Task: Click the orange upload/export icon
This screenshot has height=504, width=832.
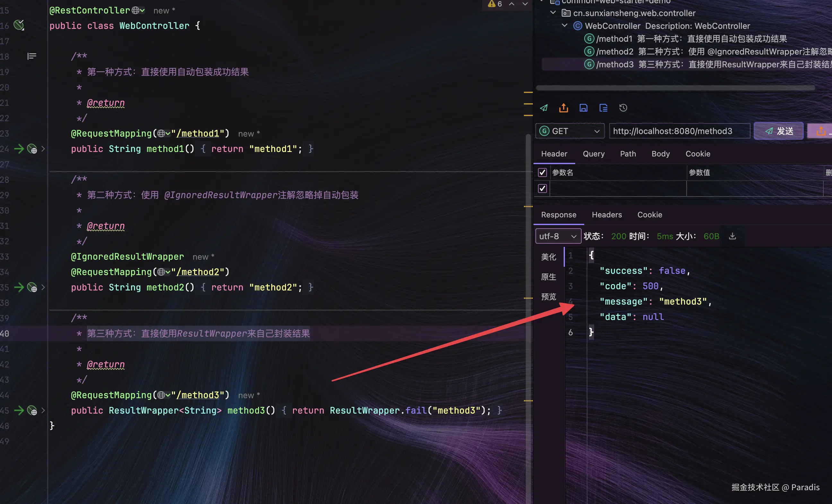Action: tap(564, 108)
